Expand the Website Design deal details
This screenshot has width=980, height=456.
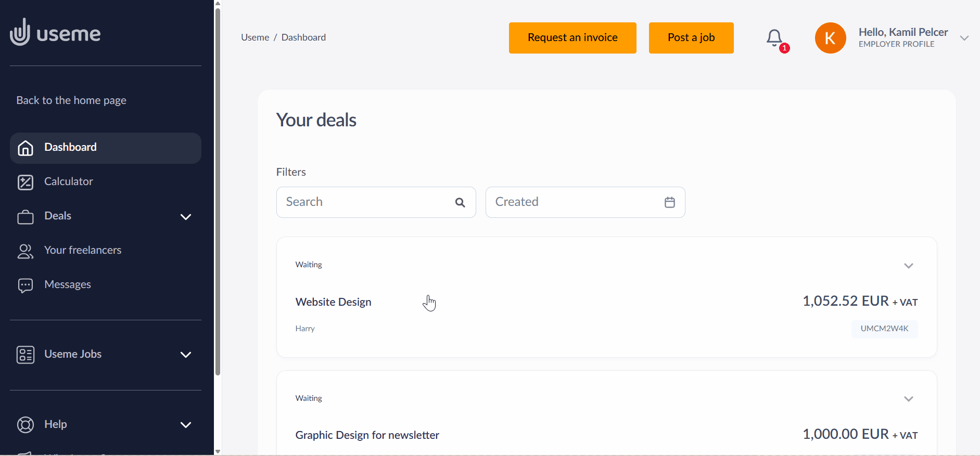[908, 266]
